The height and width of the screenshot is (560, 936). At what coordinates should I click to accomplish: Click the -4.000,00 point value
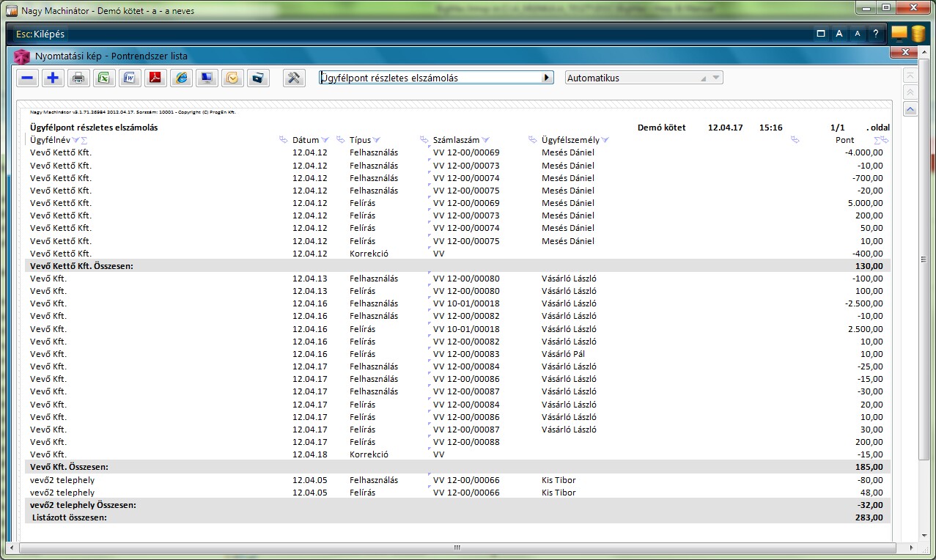[x=863, y=153]
